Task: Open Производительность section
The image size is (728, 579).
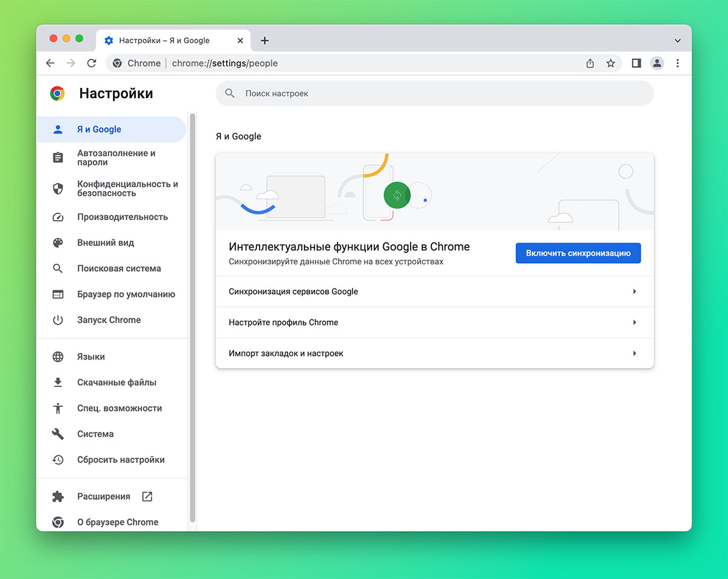Action: pos(111,217)
